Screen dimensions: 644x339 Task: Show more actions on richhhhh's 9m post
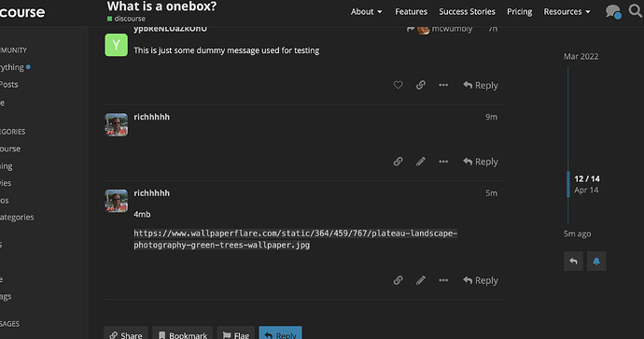tap(443, 162)
